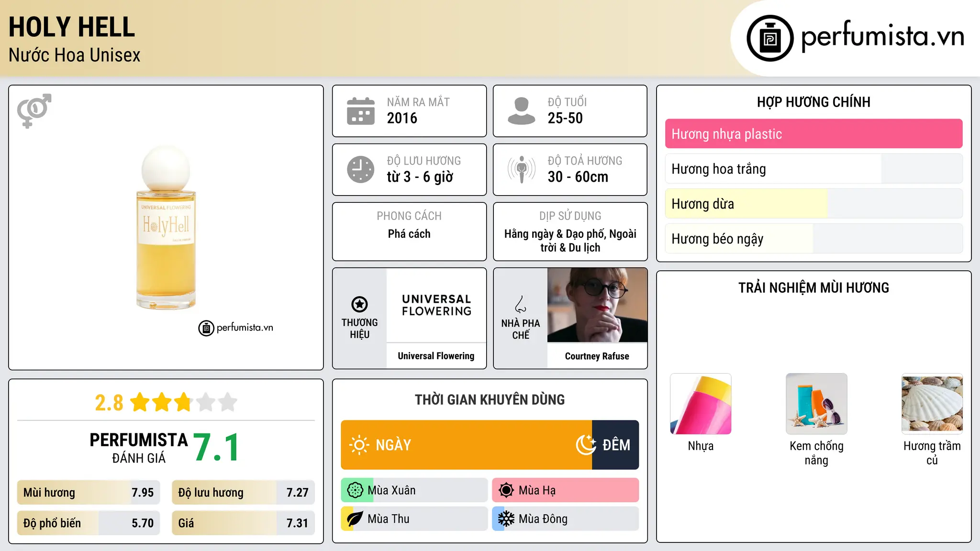980x551 pixels.
Task: Click the calendar icon beside Năm ra mắt
Action: point(361,111)
